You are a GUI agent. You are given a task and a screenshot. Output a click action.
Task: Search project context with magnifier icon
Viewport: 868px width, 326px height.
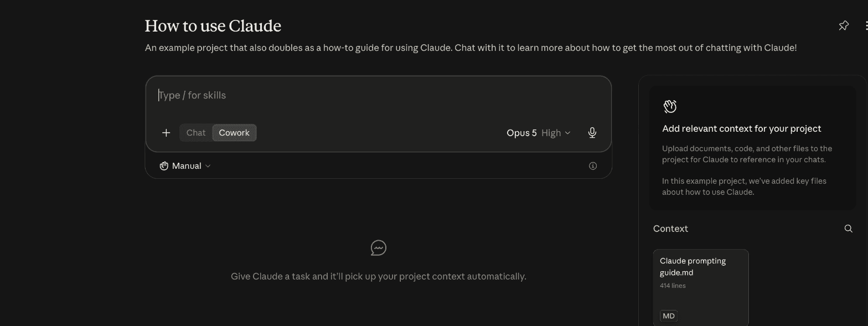848,229
